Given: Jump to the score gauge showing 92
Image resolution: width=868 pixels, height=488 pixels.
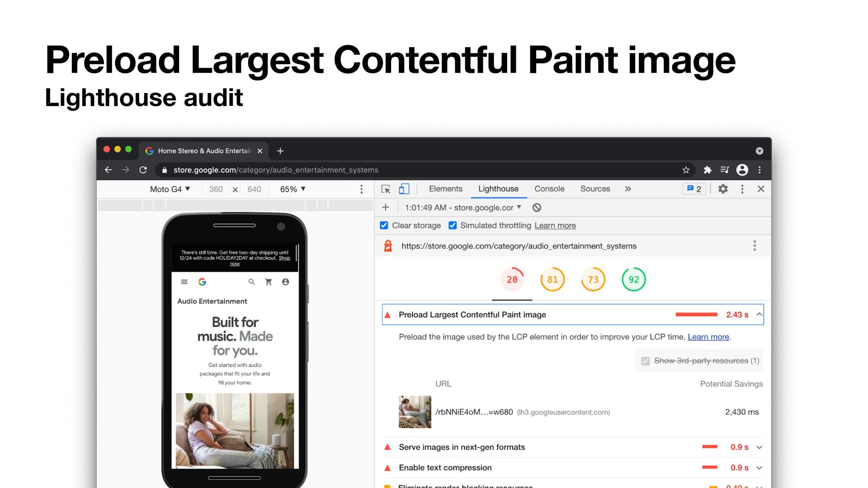Looking at the screenshot, I should coord(634,280).
